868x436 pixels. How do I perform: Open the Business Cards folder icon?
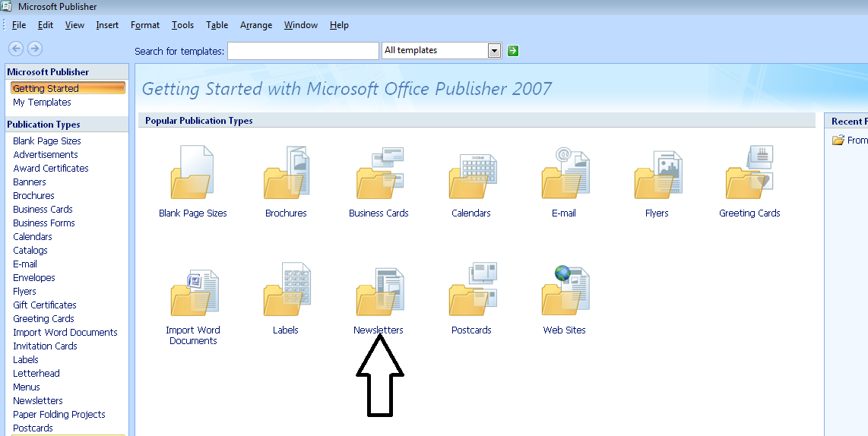pyautogui.click(x=380, y=172)
